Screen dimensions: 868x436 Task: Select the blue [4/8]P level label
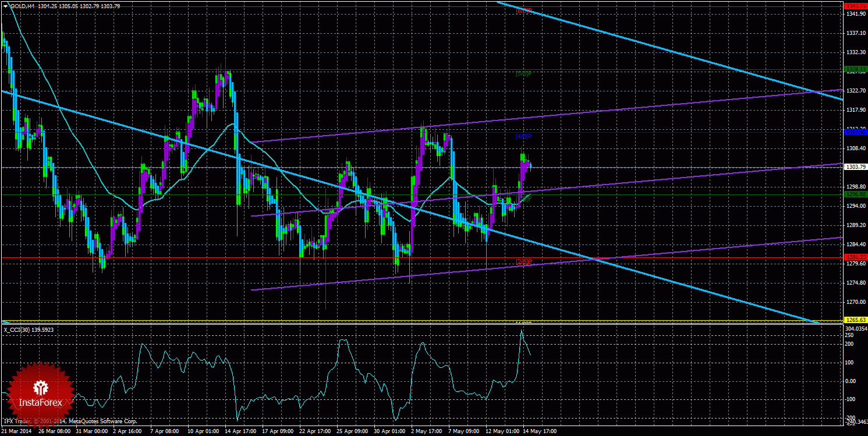523,136
